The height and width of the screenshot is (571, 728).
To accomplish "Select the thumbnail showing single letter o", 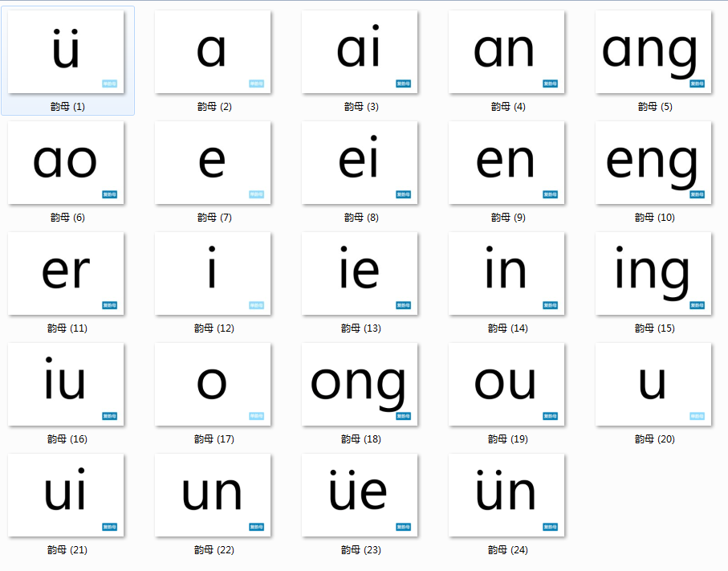I will pos(213,384).
